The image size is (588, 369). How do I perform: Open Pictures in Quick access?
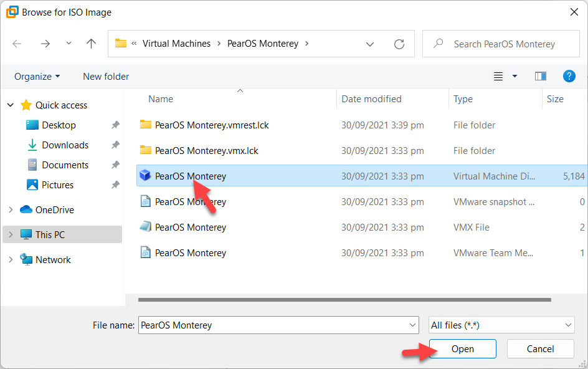58,184
